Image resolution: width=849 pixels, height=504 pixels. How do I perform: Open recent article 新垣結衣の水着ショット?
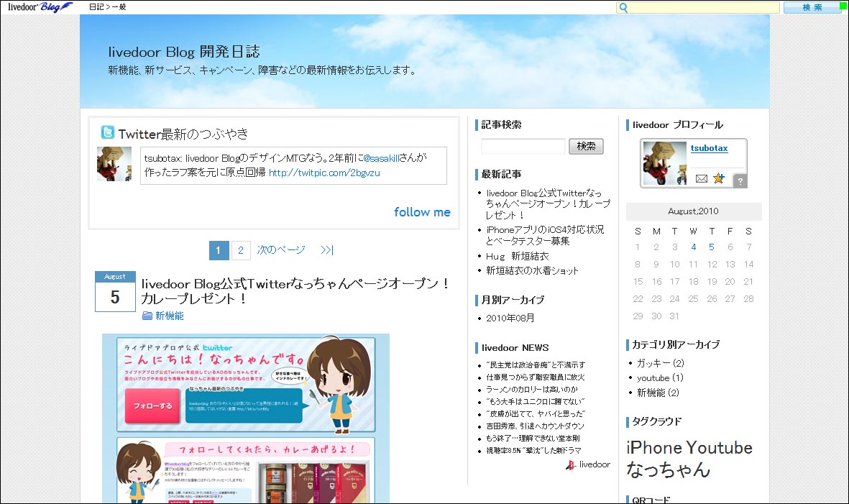coord(532,270)
